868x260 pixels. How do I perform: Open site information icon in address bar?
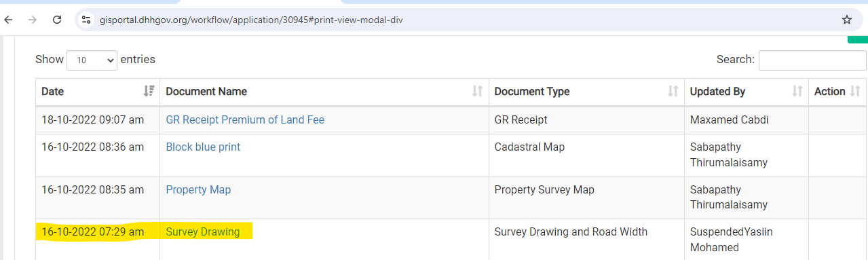click(86, 20)
